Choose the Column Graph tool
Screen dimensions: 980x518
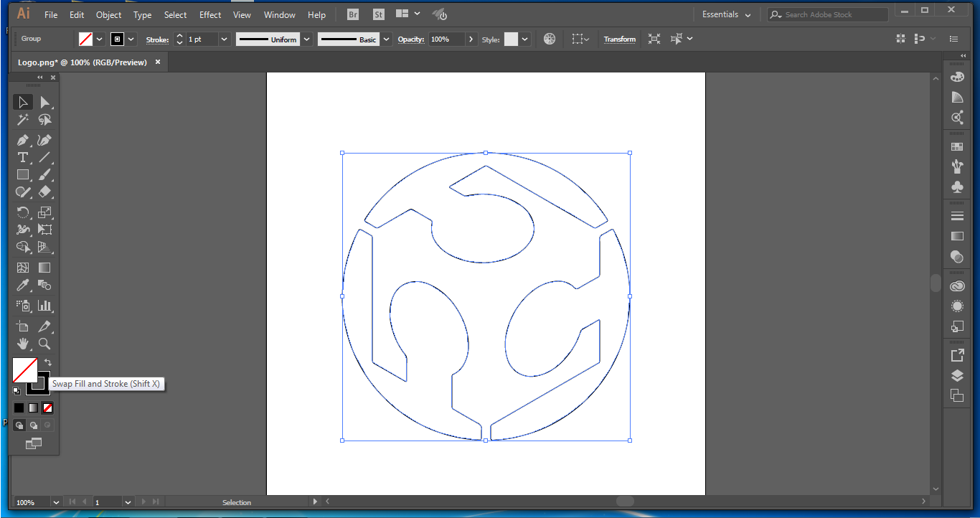(44, 306)
